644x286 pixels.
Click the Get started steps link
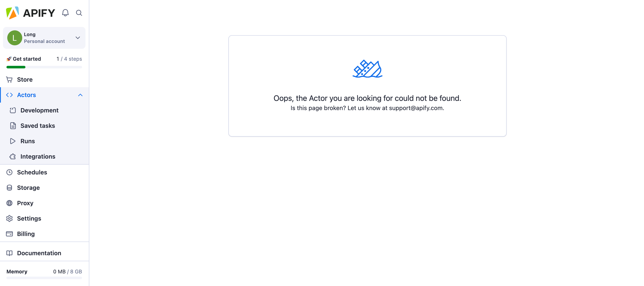44,59
